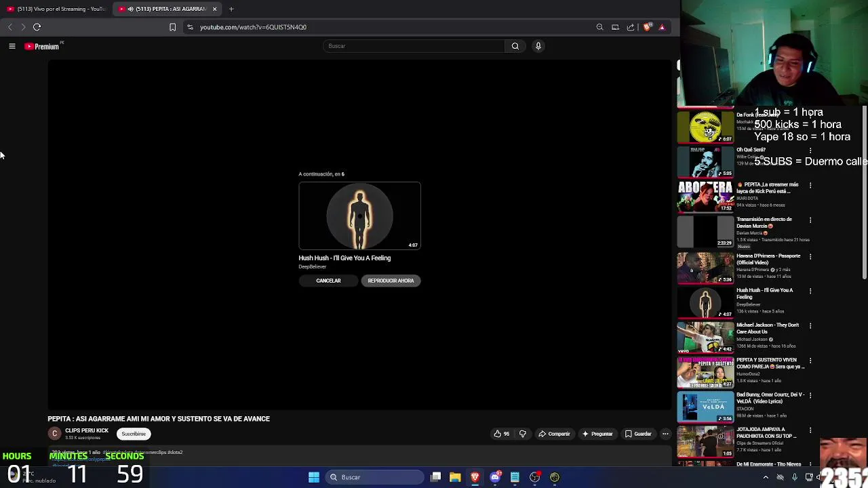Open Willie Colón Oh Qué Será thumbnail
The image size is (868, 488).
(x=705, y=161)
